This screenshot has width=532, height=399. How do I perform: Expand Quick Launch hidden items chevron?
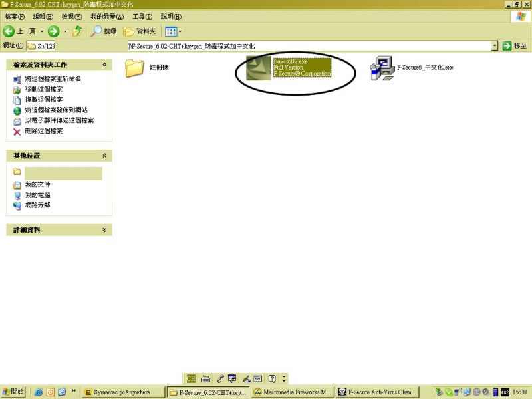tap(73, 391)
